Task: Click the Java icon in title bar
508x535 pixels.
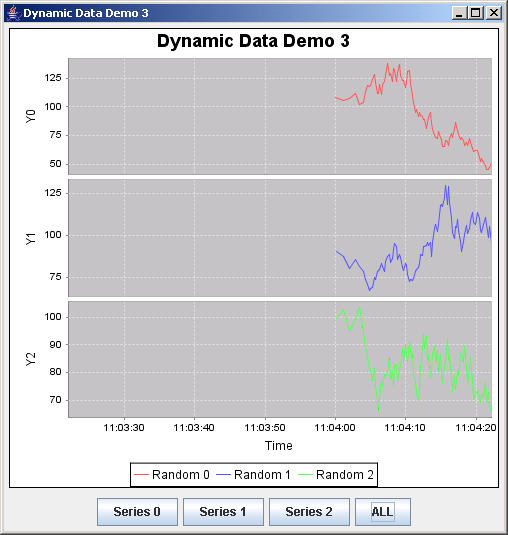Action: (13, 13)
